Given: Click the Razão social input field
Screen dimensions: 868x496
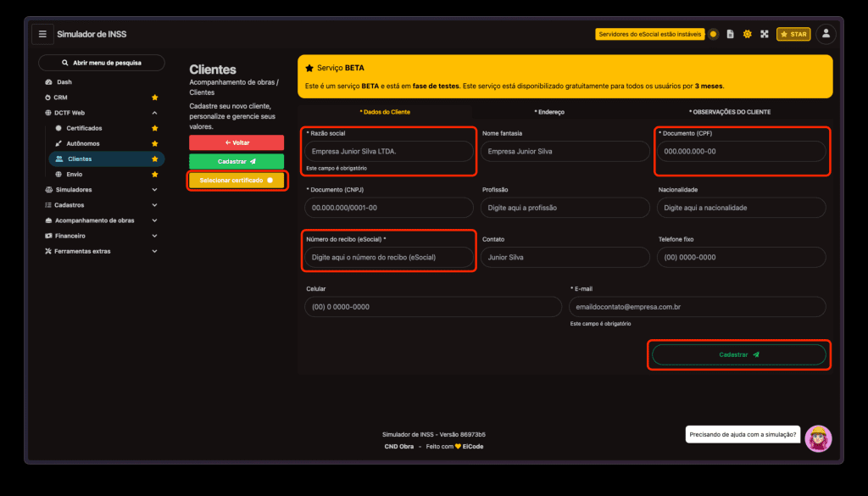Looking at the screenshot, I should (x=389, y=151).
